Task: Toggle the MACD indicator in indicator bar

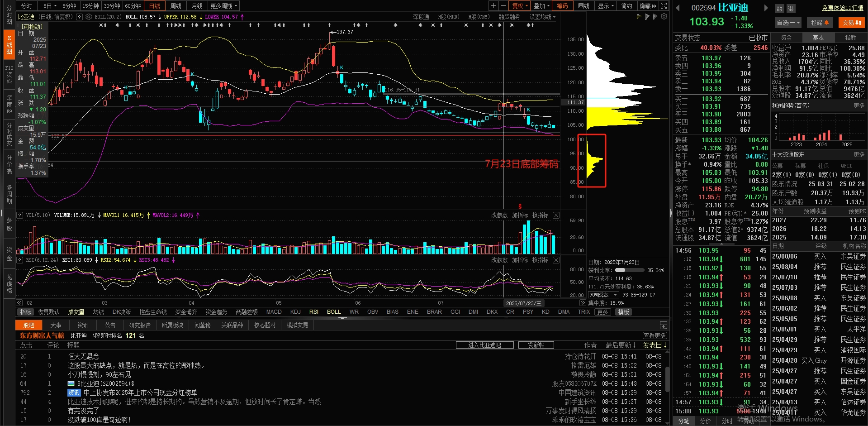Action: pos(274,312)
